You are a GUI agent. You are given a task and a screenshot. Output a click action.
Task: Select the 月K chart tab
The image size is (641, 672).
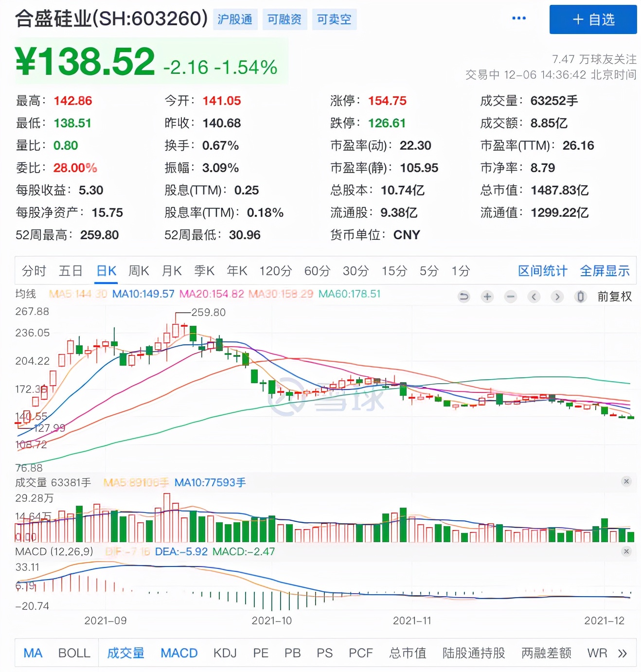coord(172,271)
